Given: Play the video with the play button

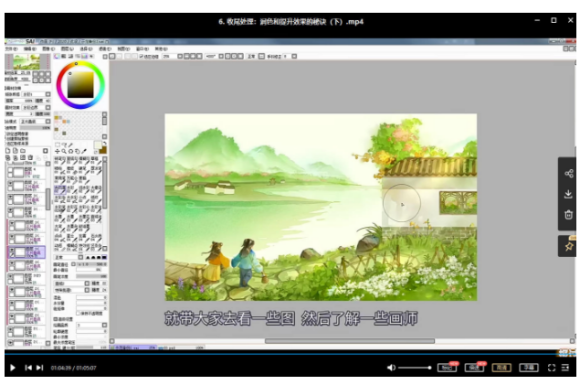Looking at the screenshot, I should point(12,368).
